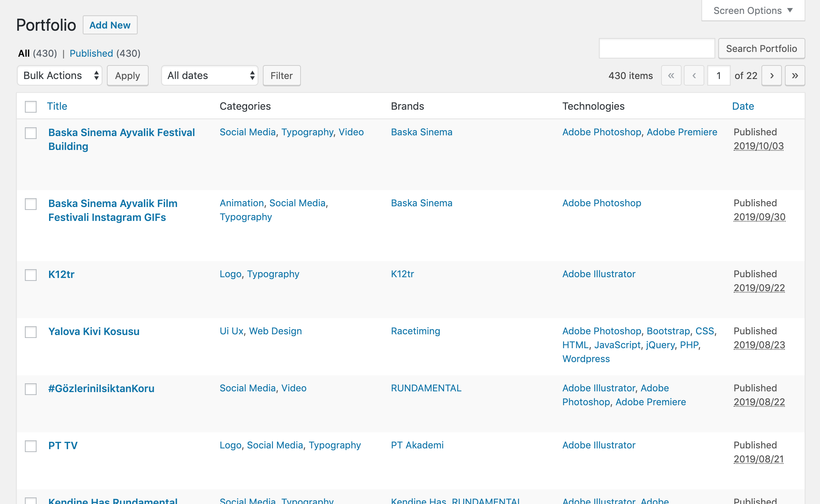Click JavaScript technology link
This screenshot has width=820, height=504.
[617, 345]
